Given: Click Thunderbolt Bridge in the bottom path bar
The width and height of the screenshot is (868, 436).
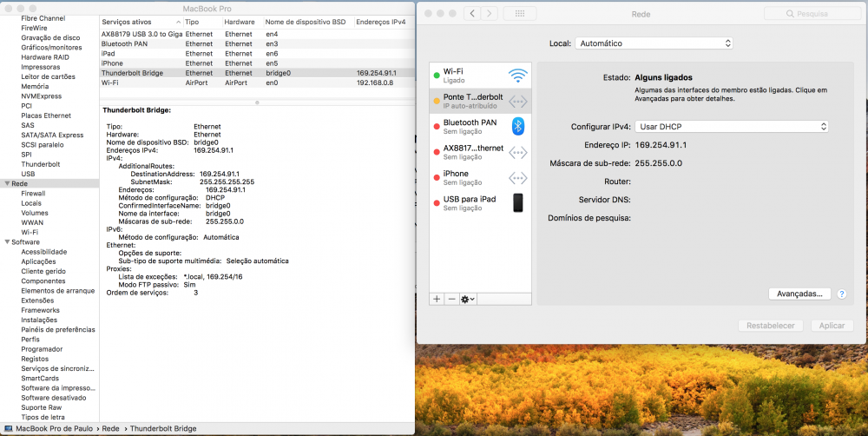Looking at the screenshot, I should click(x=163, y=429).
